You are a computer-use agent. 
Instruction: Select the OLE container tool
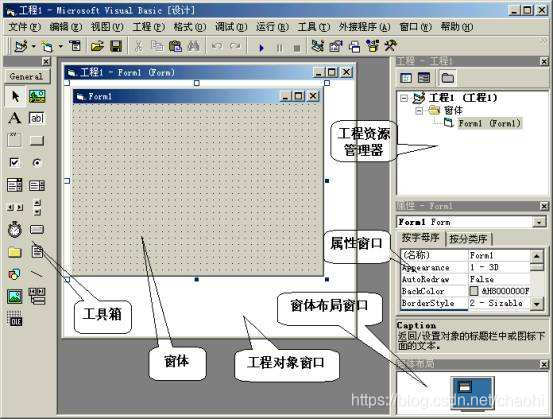coord(15,319)
